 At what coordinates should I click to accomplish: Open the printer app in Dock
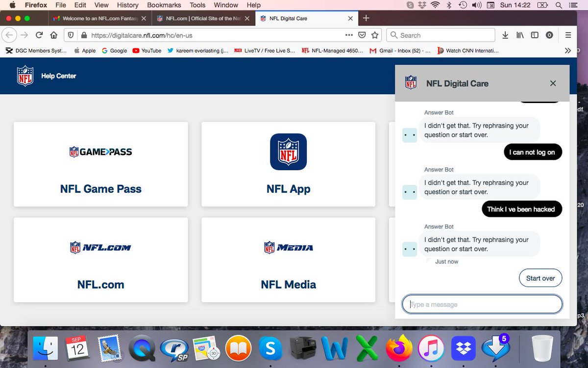(302, 348)
